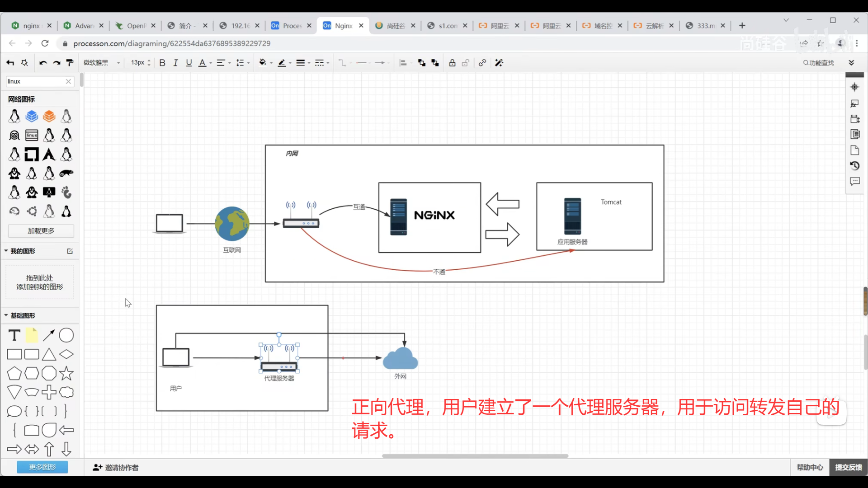This screenshot has width=868, height=488.
Task: Click the lock shape icon
Action: (x=452, y=63)
